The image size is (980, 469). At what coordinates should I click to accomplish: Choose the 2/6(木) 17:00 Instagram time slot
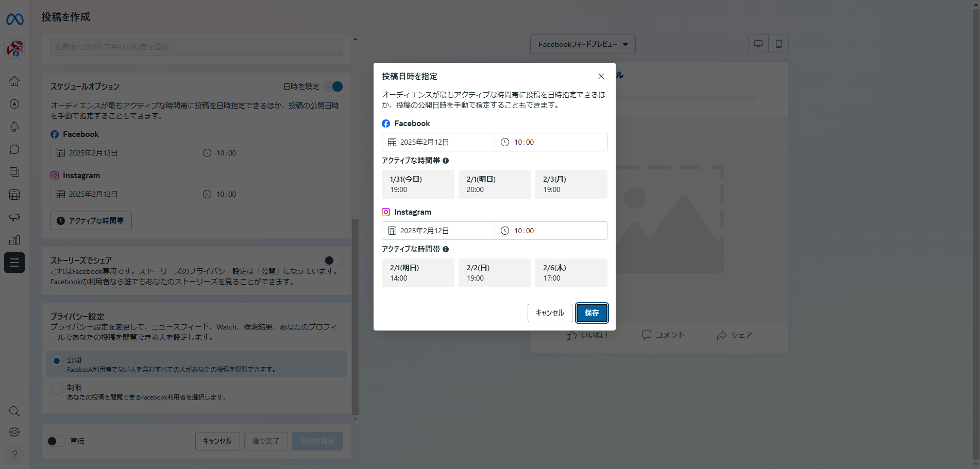pyautogui.click(x=571, y=273)
